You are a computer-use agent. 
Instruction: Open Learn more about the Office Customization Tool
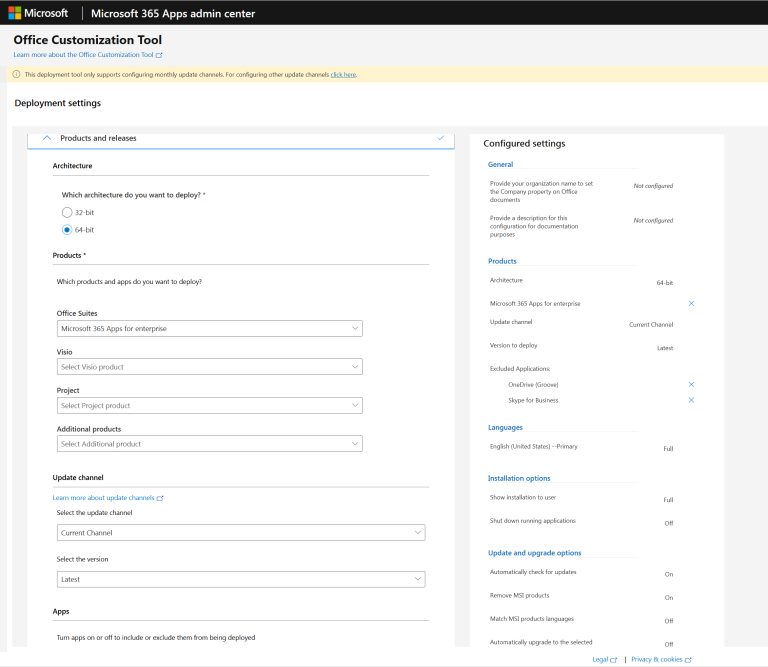tap(83, 55)
